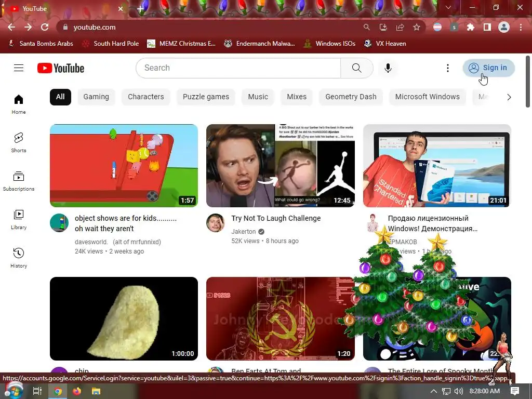Click 'Try Not To Laugh Challenge' title

(x=276, y=218)
